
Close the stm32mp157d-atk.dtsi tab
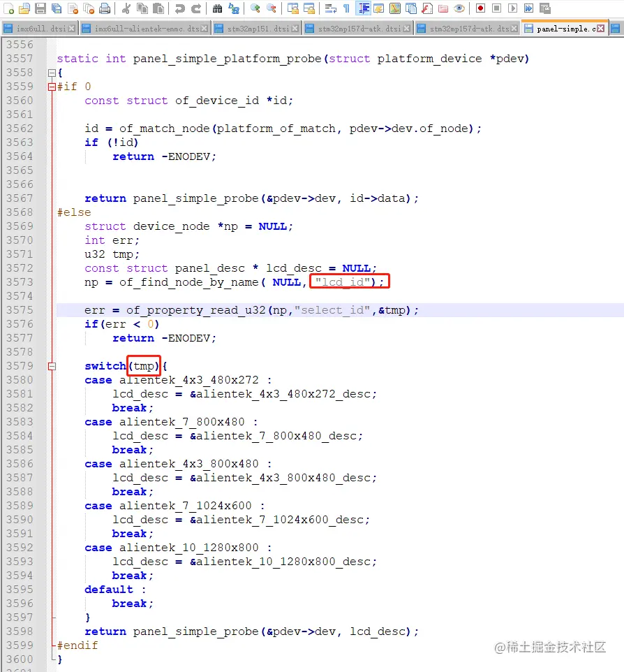tap(406, 28)
